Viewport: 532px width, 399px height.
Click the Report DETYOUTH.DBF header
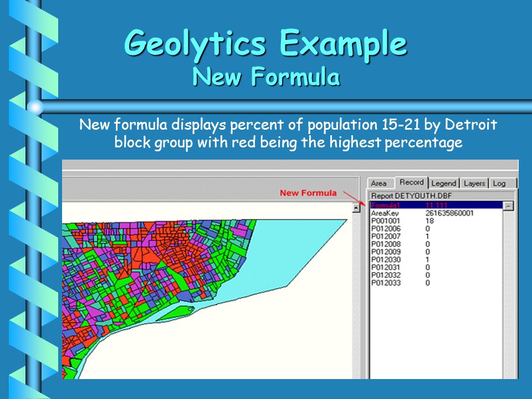442,196
